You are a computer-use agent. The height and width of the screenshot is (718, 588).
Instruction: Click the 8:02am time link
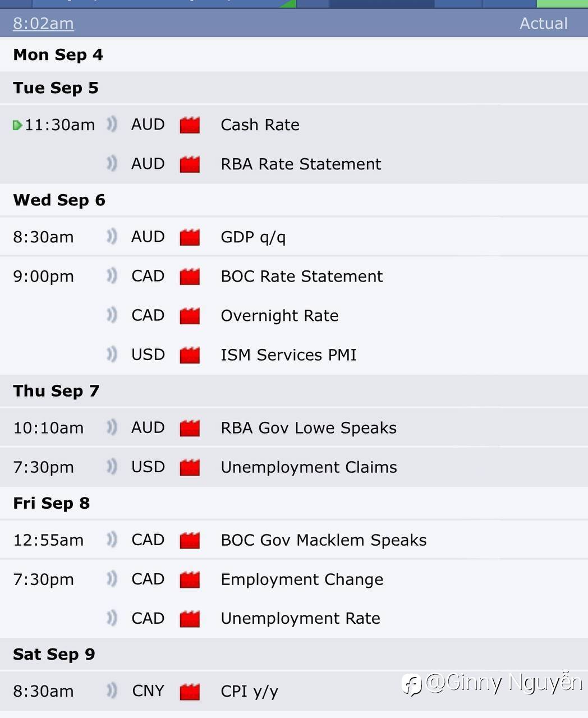click(43, 24)
